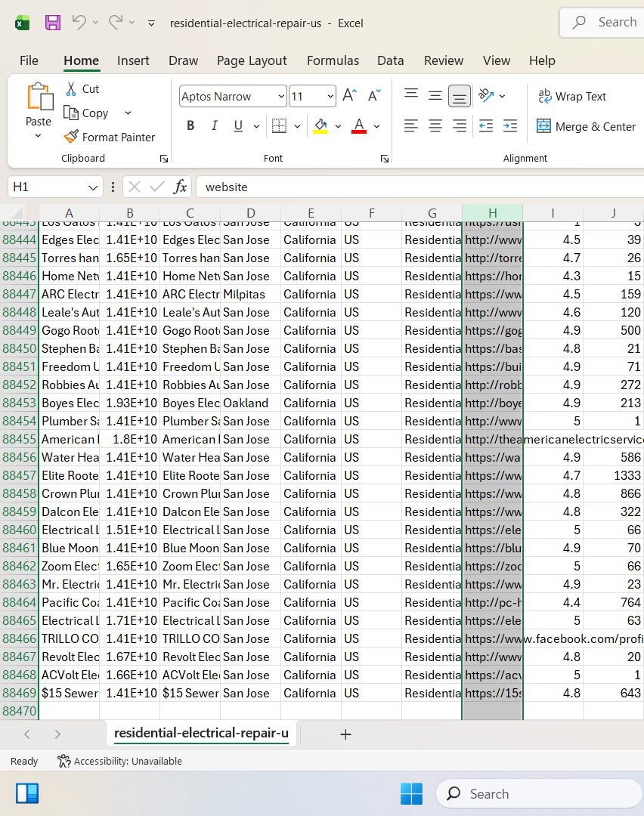
Task: Click Accessibility: Unavailable status
Action: (119, 762)
